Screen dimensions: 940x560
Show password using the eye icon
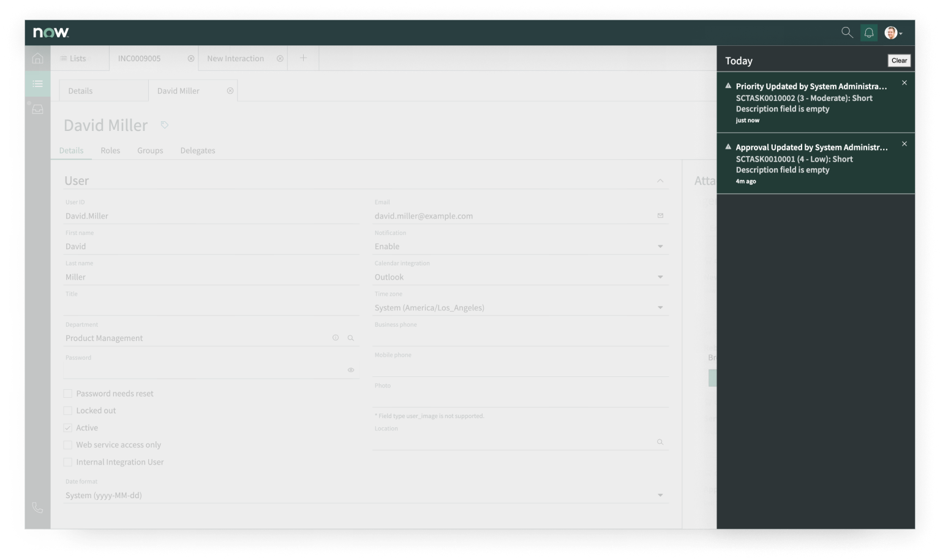click(x=351, y=370)
